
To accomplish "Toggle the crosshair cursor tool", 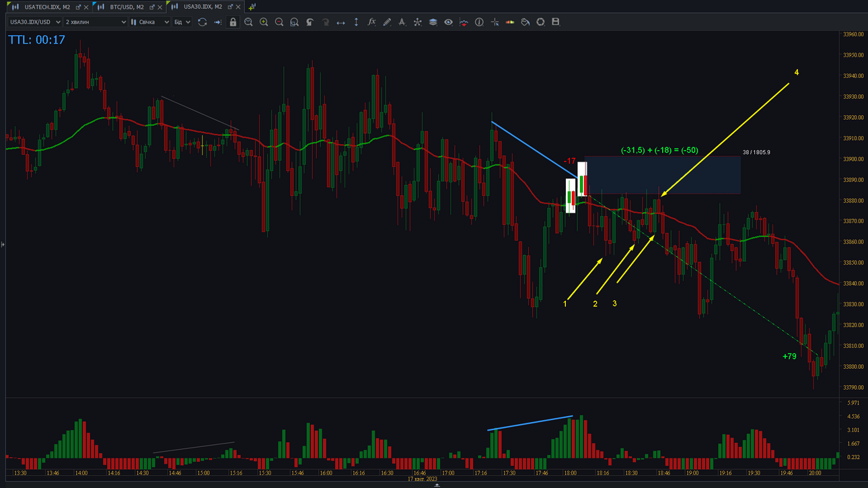I will pos(495,22).
